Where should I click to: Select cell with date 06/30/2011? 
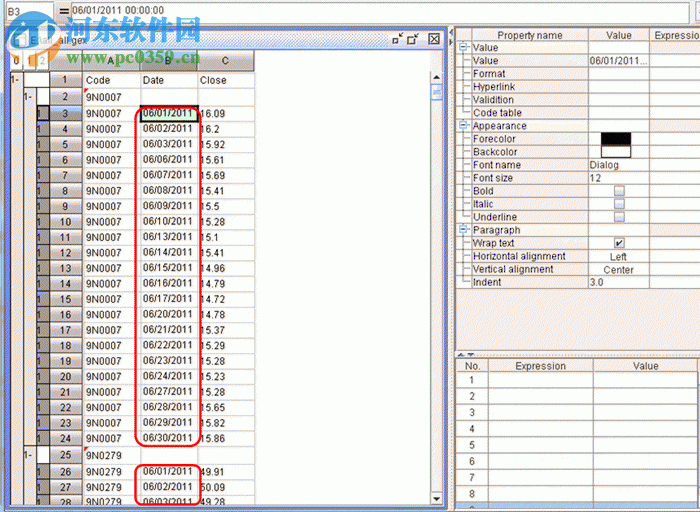coord(169,438)
